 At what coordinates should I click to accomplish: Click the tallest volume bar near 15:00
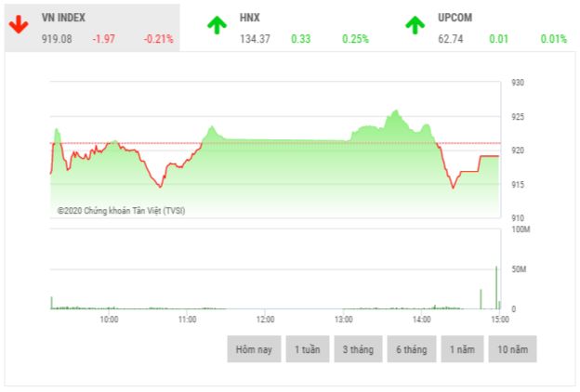496,288
